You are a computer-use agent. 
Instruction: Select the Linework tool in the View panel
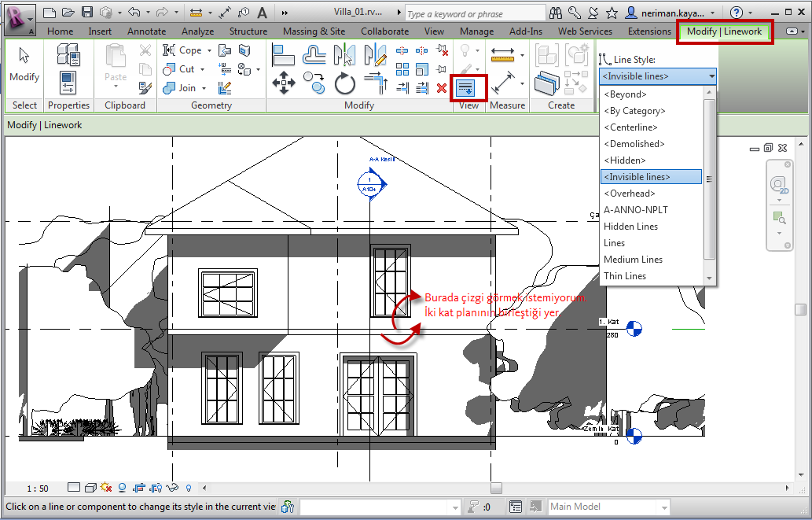(x=466, y=87)
